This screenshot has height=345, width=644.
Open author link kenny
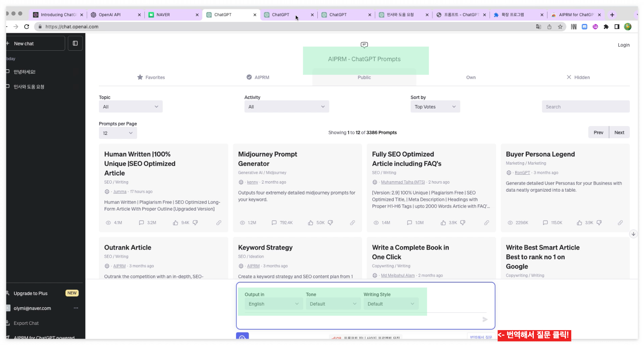[253, 182]
